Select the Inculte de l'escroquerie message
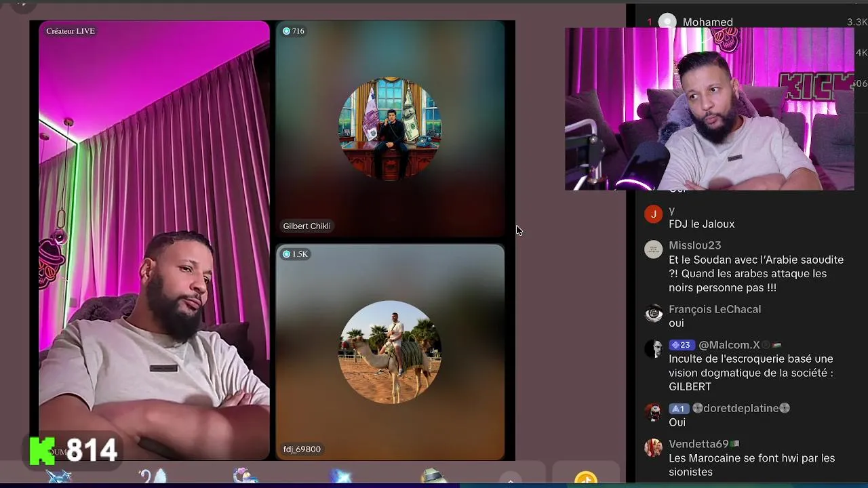Image resolution: width=868 pixels, height=488 pixels. (751, 373)
